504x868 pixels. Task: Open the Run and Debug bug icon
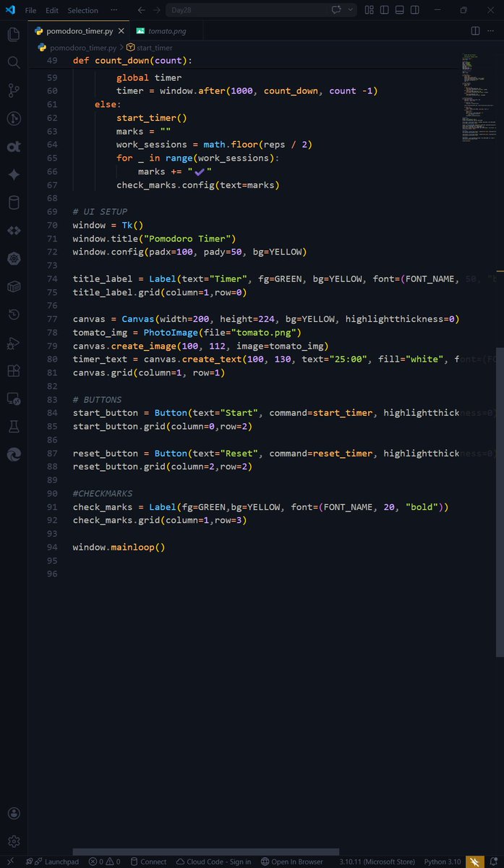pyautogui.click(x=13, y=343)
